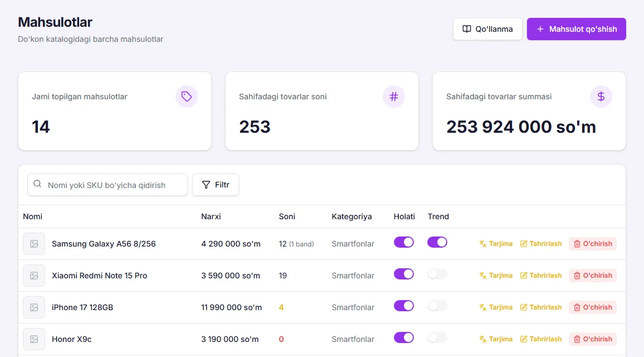Screen dimensions: 644x357
Task: Delete Honor X9c with O'chirish
Action: [593, 339]
